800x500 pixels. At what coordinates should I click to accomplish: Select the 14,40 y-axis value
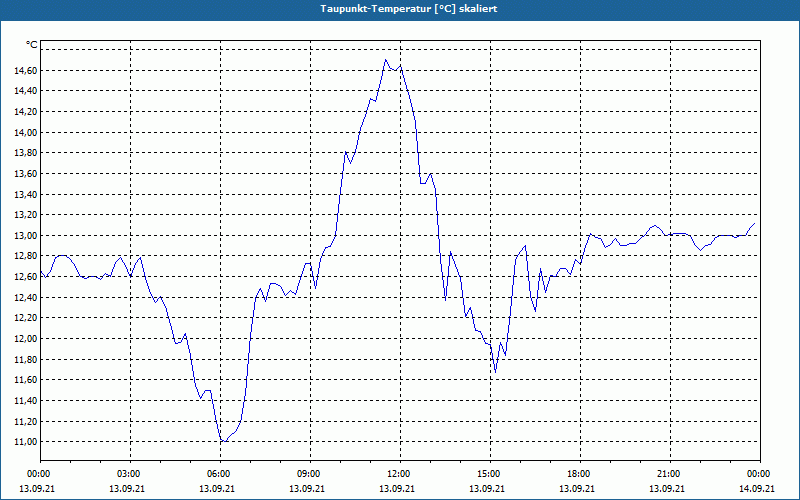point(26,91)
